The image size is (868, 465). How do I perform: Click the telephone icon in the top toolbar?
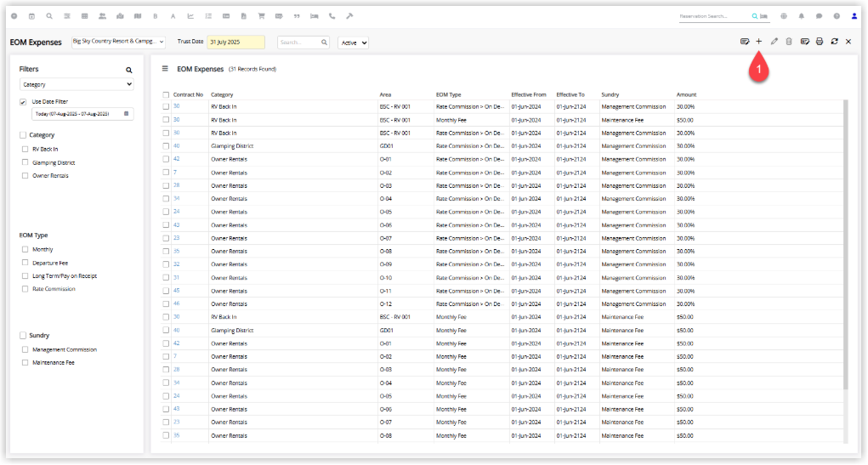click(332, 16)
